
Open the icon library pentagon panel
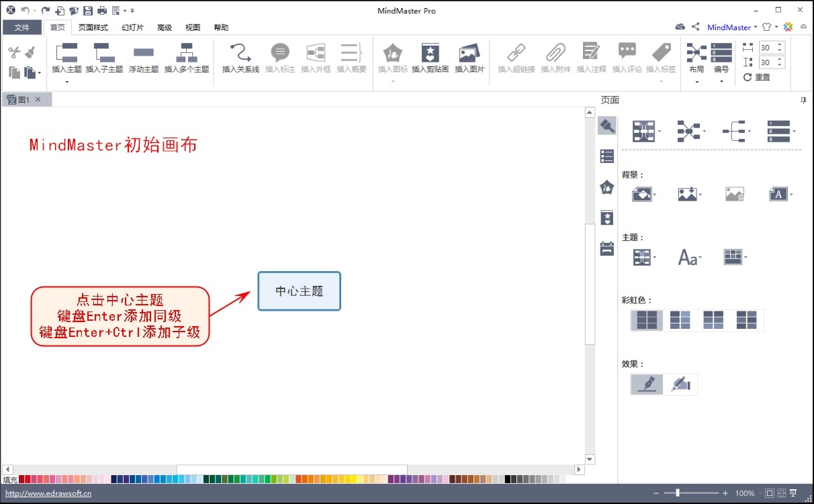click(x=607, y=187)
